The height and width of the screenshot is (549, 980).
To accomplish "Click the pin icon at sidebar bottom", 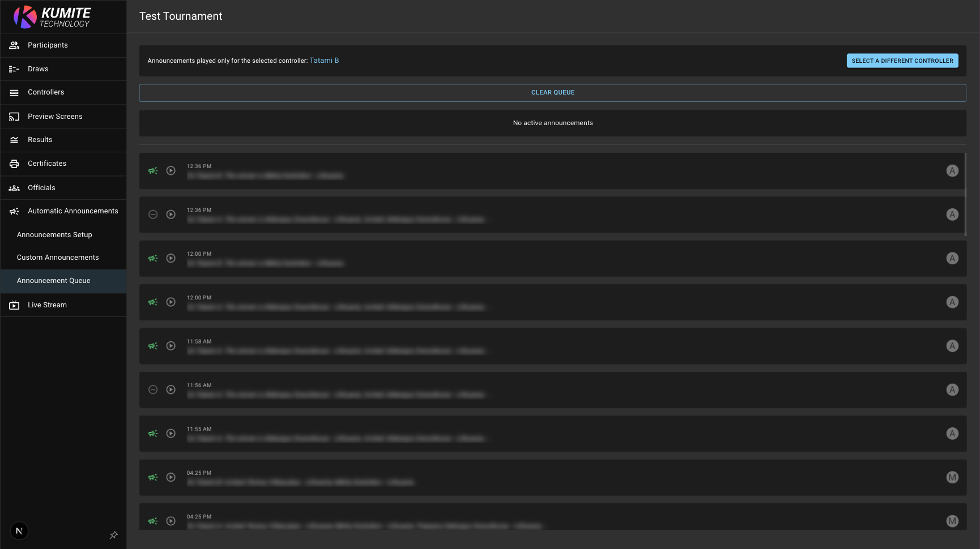I will (x=113, y=535).
